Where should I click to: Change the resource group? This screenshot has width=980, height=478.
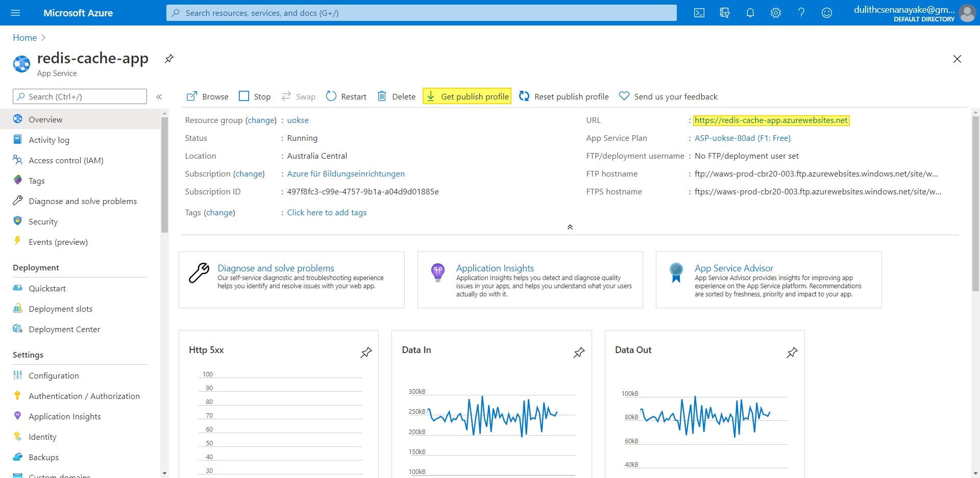(261, 120)
